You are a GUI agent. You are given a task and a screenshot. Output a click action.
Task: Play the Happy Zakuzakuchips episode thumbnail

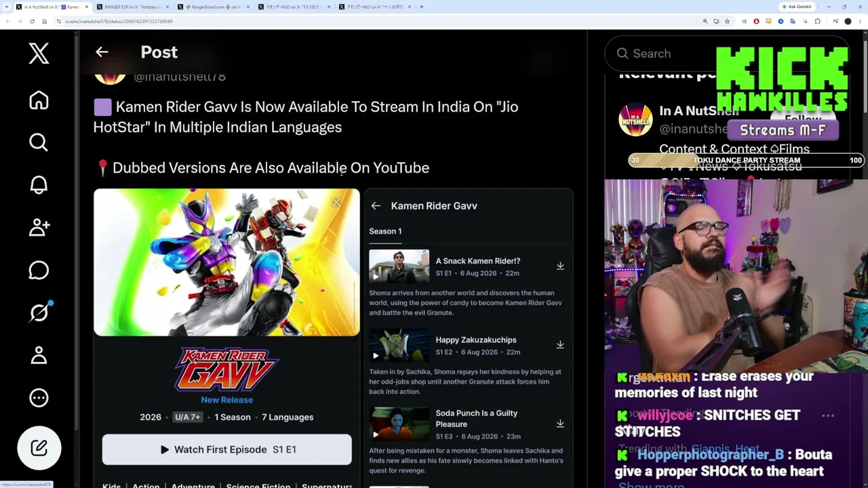click(x=399, y=345)
